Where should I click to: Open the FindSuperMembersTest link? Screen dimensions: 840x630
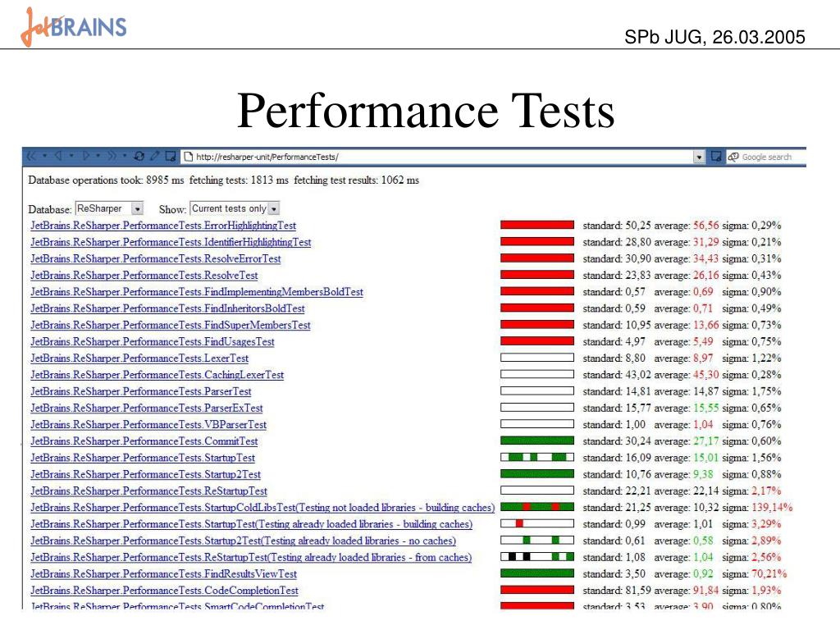tap(171, 325)
